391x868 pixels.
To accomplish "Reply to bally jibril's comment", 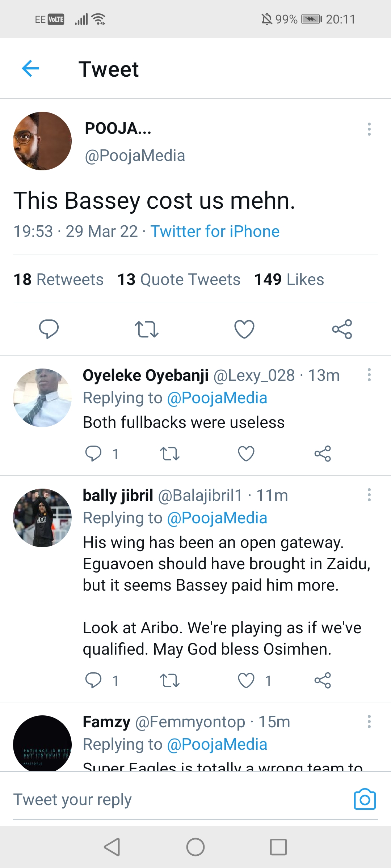I will (93, 681).
